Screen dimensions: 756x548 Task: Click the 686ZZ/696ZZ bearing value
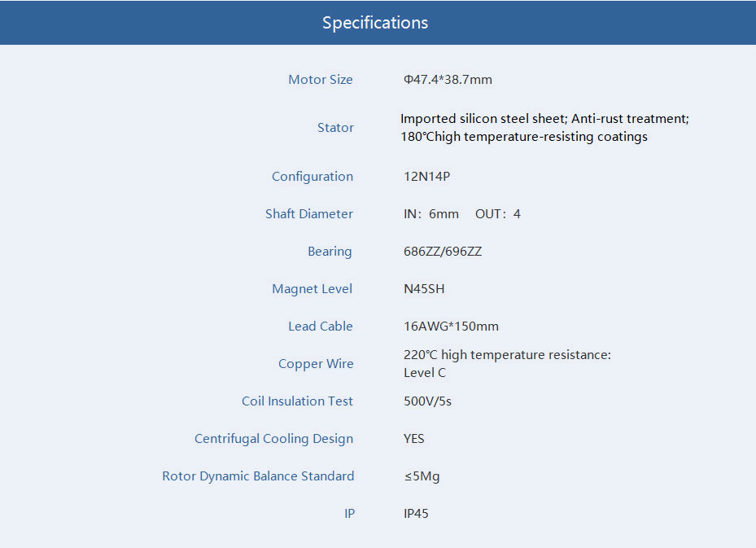[x=443, y=252]
